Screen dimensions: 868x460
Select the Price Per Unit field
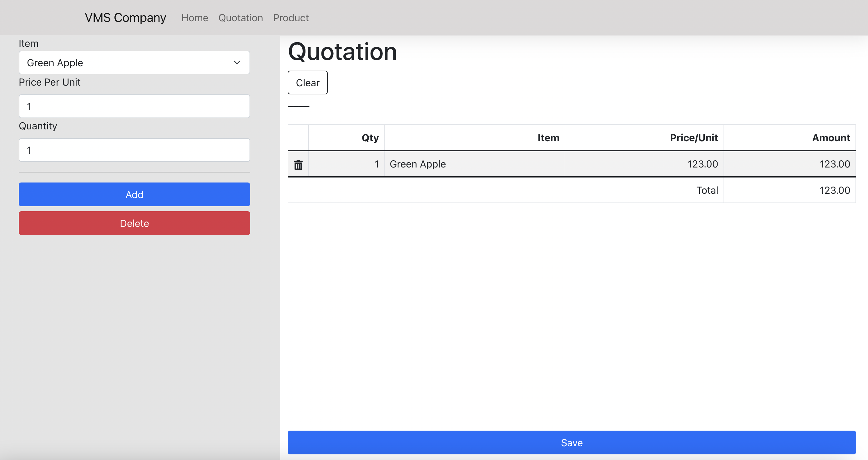[134, 106]
